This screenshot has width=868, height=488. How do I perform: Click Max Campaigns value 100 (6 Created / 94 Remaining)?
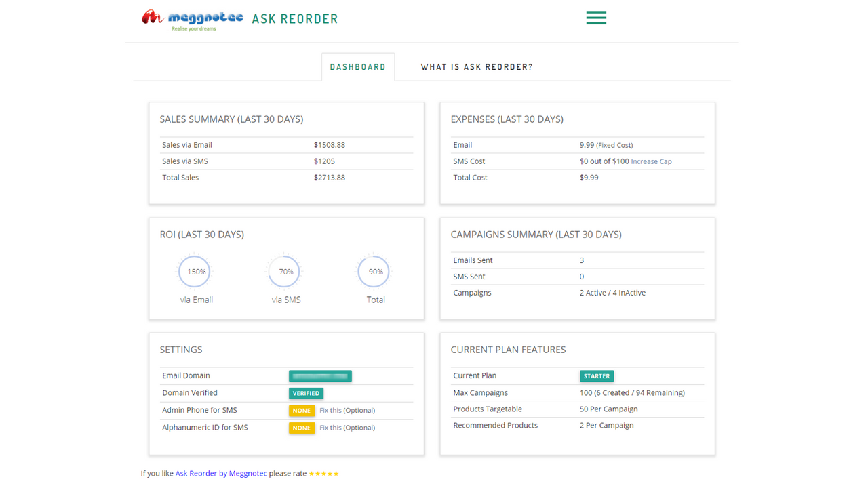(x=632, y=393)
